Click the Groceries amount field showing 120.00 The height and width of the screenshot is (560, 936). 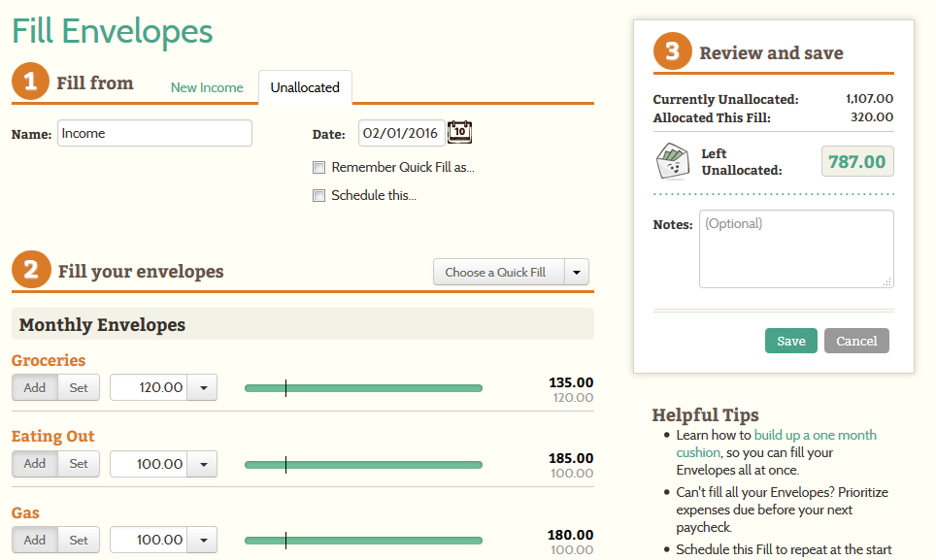coord(149,387)
